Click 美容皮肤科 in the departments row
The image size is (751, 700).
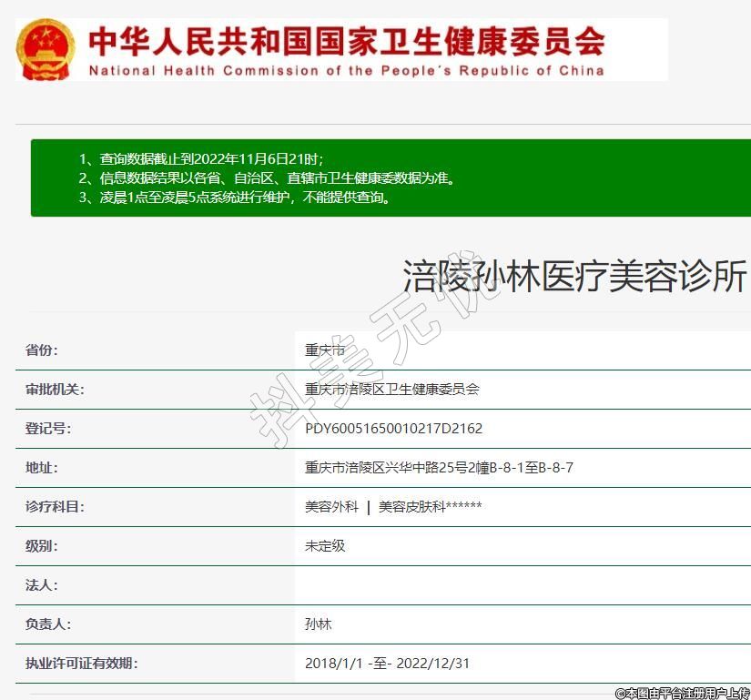click(411, 507)
